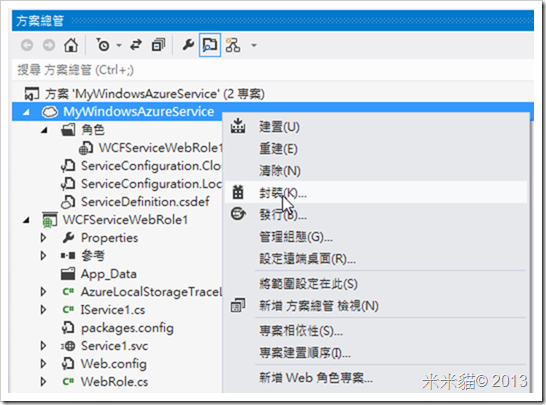
Task: Select the WCFServiceWebRole1 project
Action: tap(125, 220)
